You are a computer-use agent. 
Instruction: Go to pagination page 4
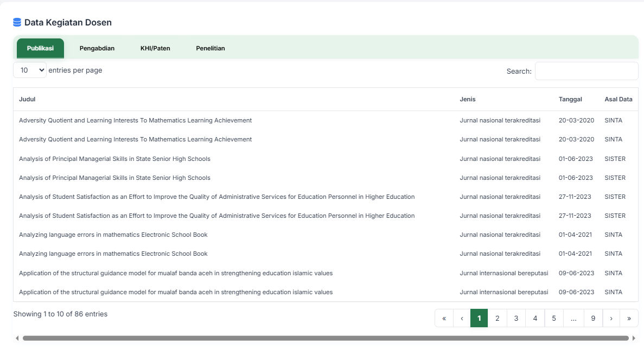(x=535, y=318)
